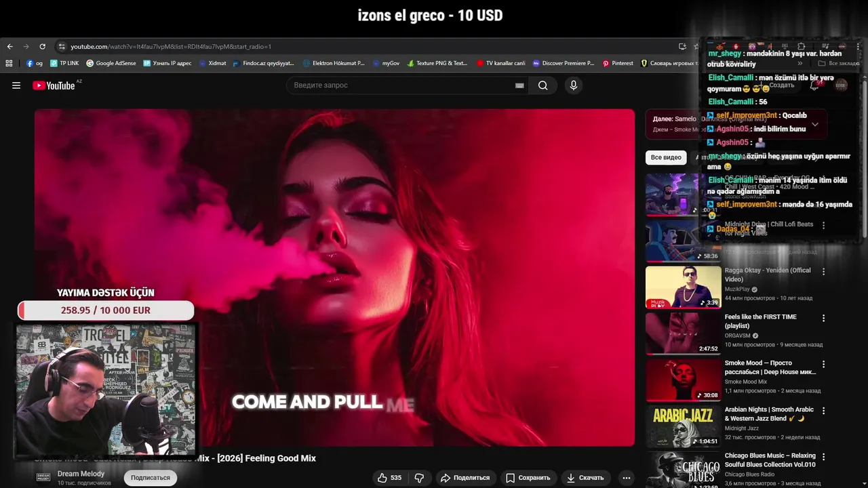The width and height of the screenshot is (868, 488).
Task: Open the 'TV kanallar canli' bookmark
Action: click(500, 63)
